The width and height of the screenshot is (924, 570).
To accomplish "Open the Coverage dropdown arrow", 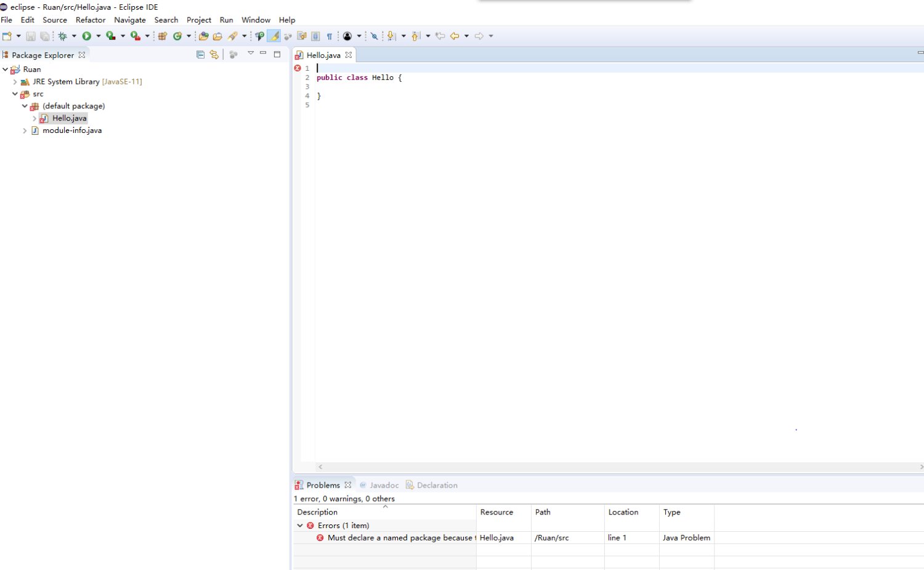I will (123, 36).
